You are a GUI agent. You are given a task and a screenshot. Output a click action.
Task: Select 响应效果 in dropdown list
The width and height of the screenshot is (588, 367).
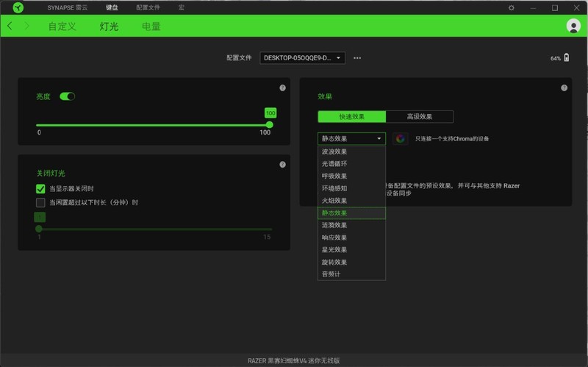(351, 238)
